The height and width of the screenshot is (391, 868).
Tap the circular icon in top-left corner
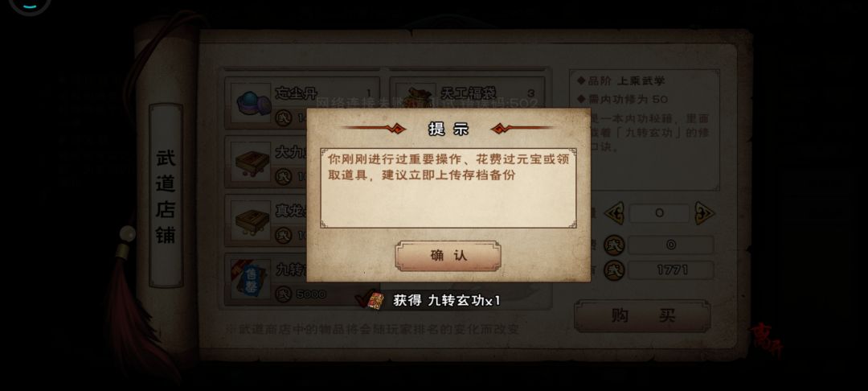point(30,6)
